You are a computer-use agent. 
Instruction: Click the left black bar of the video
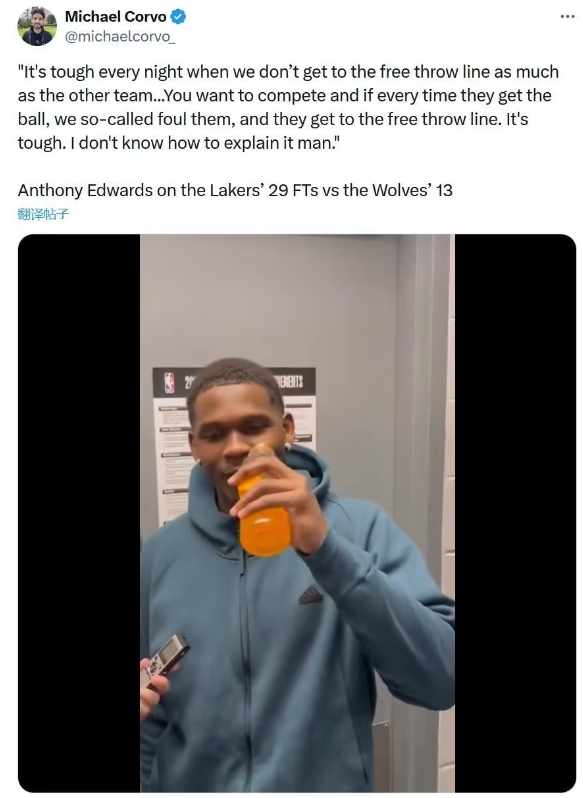[x=79, y=513]
